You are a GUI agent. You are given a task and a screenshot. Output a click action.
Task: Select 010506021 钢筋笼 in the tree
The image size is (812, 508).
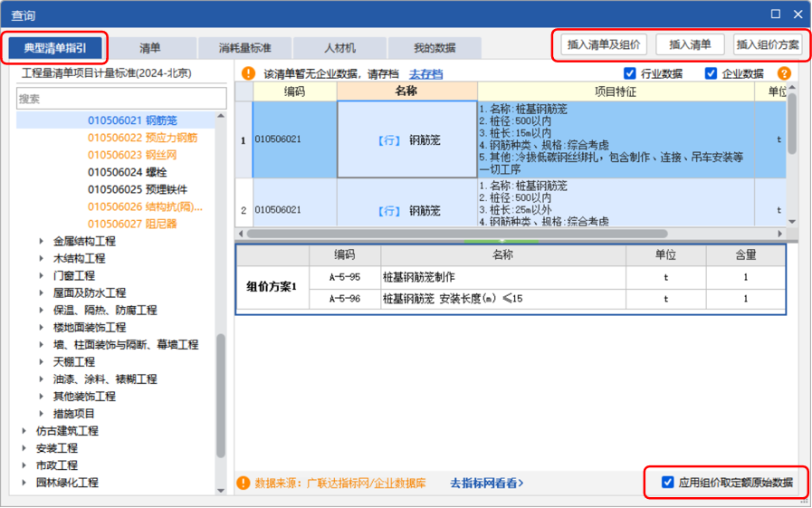(x=132, y=120)
